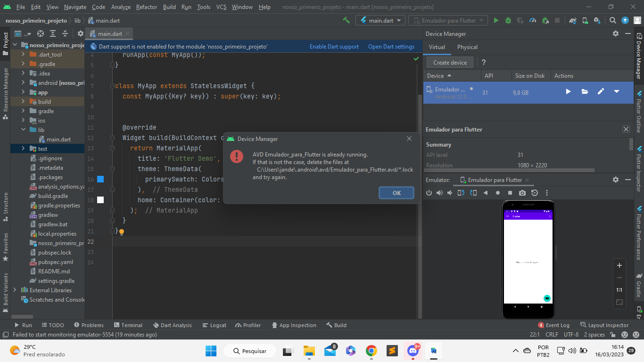
Task: Edit the AVD using pencil icon
Action: point(601,91)
